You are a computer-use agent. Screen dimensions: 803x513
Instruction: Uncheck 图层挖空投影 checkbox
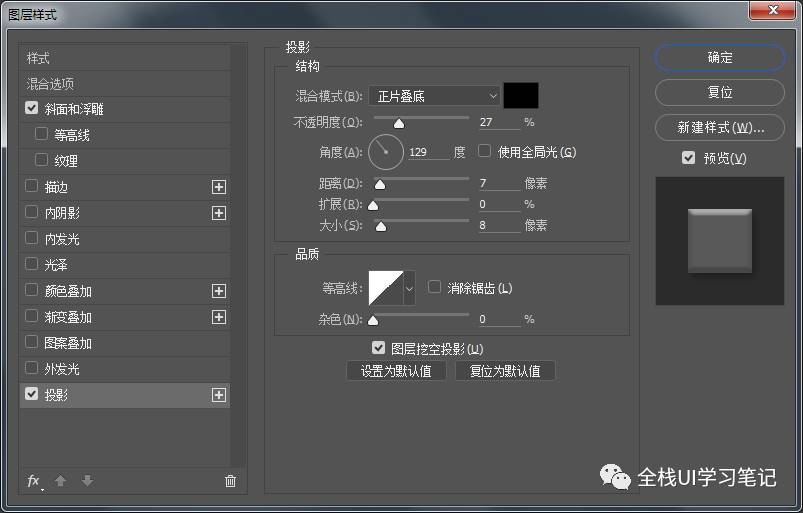pos(378,348)
